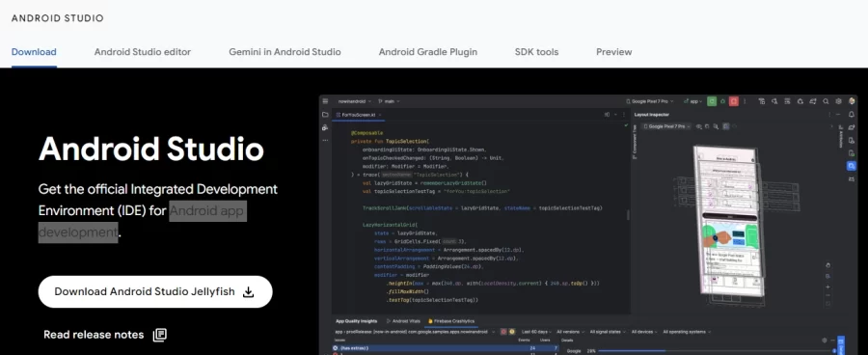Open All versions filter dropdown

pos(570,332)
